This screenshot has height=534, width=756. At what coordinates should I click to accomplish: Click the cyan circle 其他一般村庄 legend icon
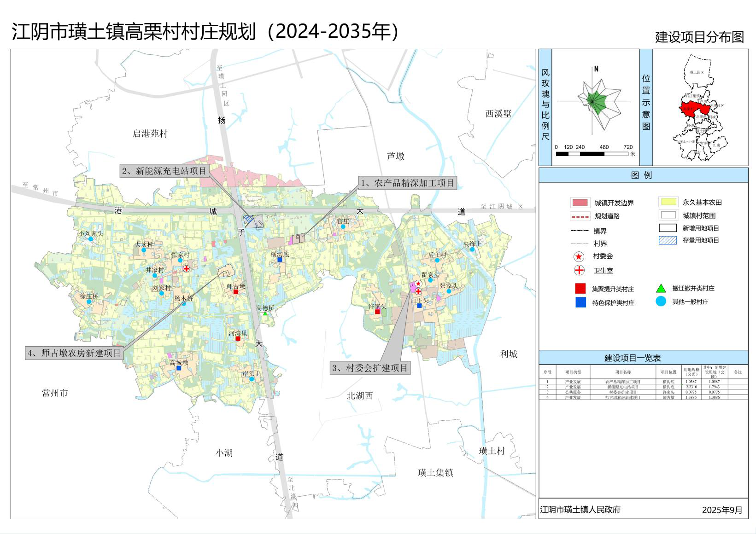(x=661, y=302)
